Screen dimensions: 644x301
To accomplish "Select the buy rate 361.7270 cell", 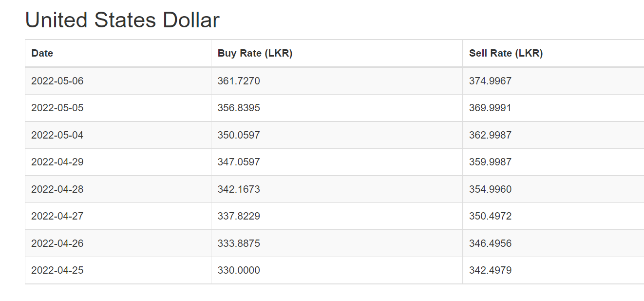I will pos(337,81).
